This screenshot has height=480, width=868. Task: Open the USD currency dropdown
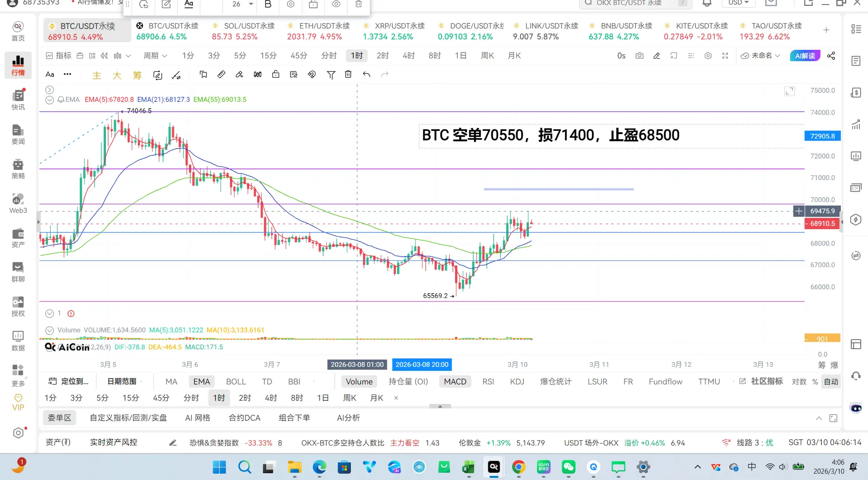coord(739,3)
